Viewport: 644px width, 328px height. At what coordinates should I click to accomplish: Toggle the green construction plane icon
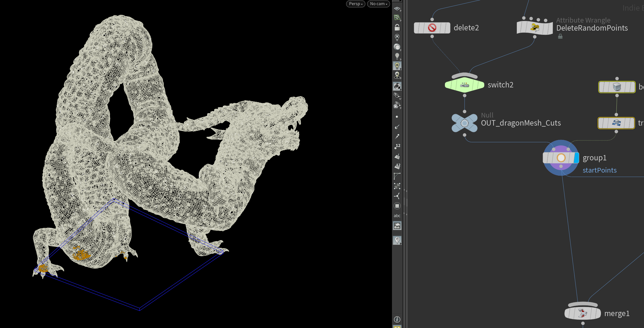[397, 18]
